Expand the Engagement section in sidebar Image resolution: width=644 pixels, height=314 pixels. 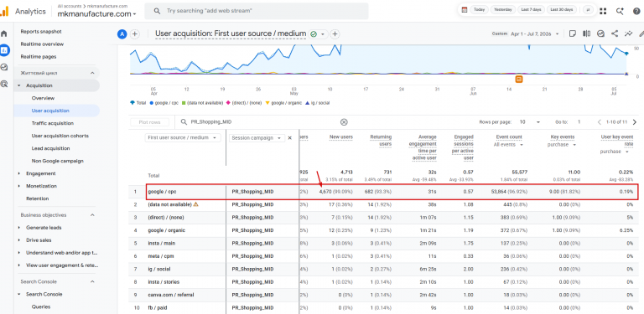point(40,173)
